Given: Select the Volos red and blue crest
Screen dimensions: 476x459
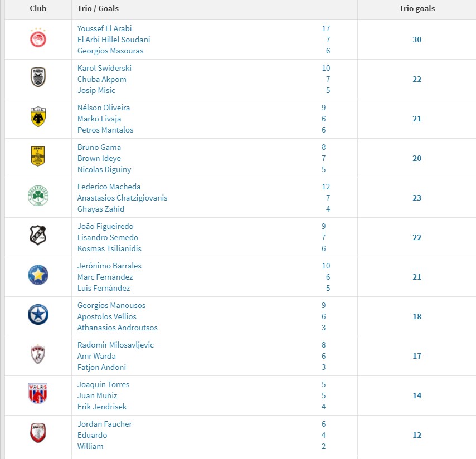Looking at the screenshot, I should click(x=38, y=393).
